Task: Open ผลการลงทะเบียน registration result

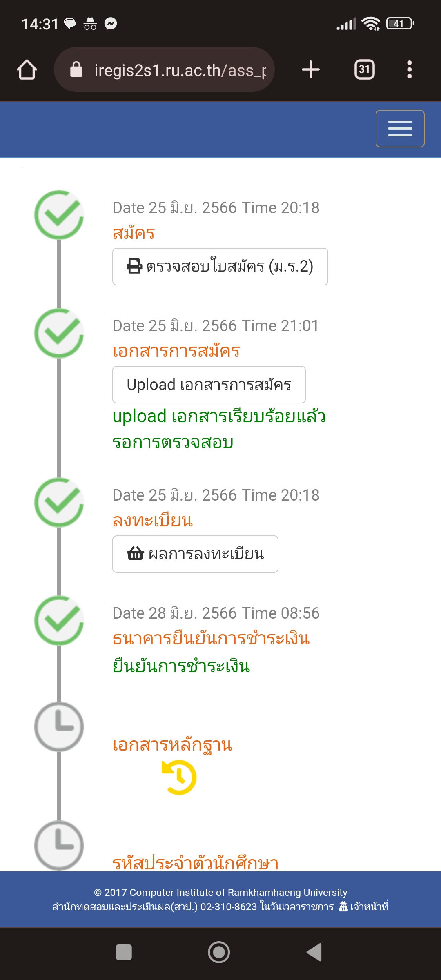Action: (x=195, y=554)
